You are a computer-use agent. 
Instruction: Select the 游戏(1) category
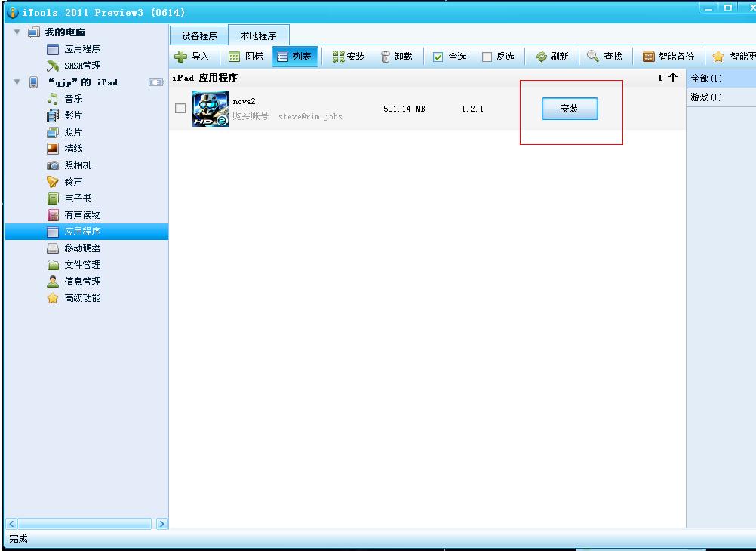(x=721, y=97)
